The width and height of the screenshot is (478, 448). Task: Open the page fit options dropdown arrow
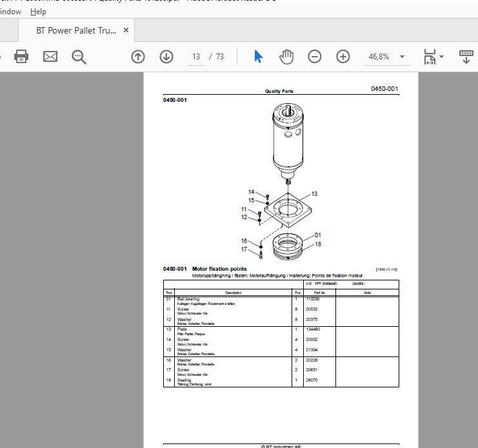click(441, 57)
